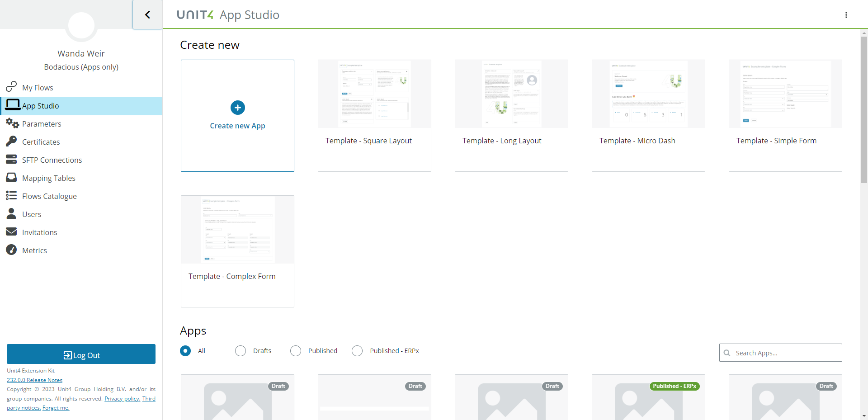
Task: Choose Template - Complex Form thumbnail
Action: tap(237, 230)
